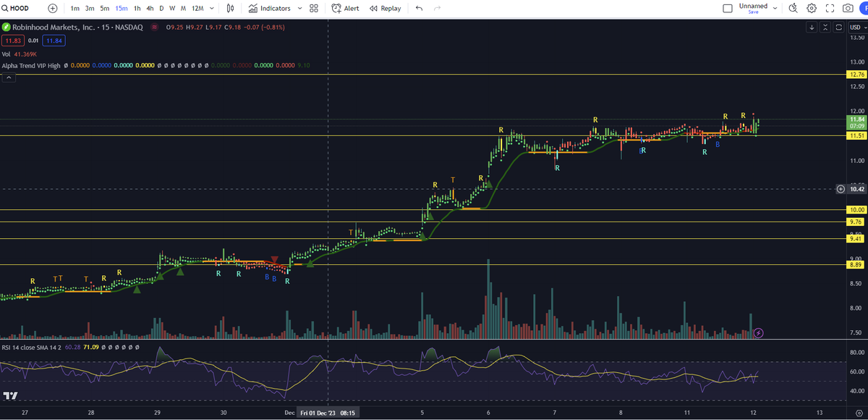Click the move pane down arrow icon

(812, 27)
